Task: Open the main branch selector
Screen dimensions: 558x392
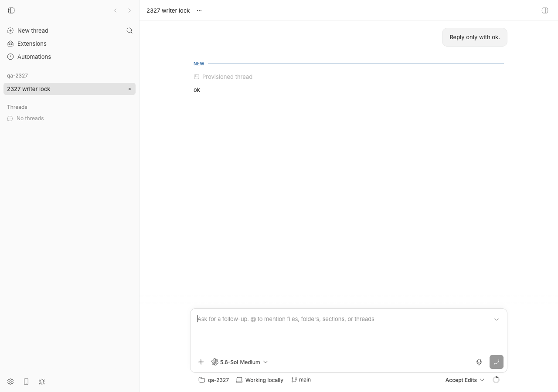Action: tap(301, 380)
